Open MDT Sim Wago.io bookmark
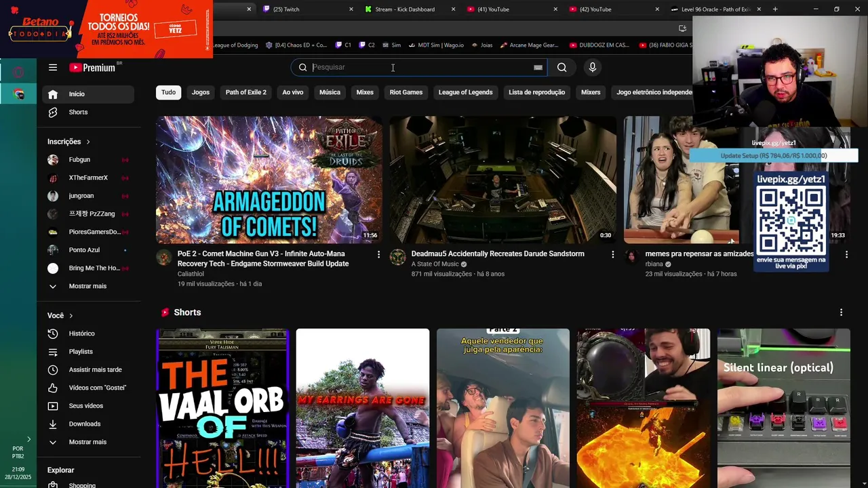 (435, 45)
